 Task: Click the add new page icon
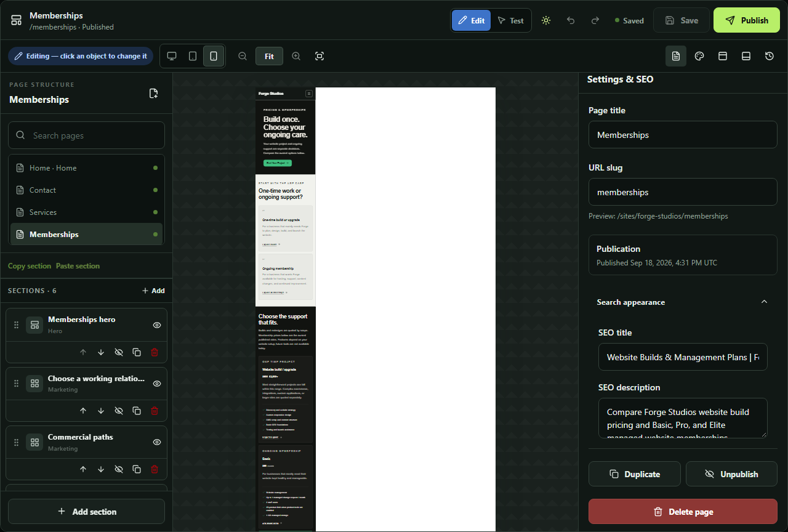(x=154, y=93)
